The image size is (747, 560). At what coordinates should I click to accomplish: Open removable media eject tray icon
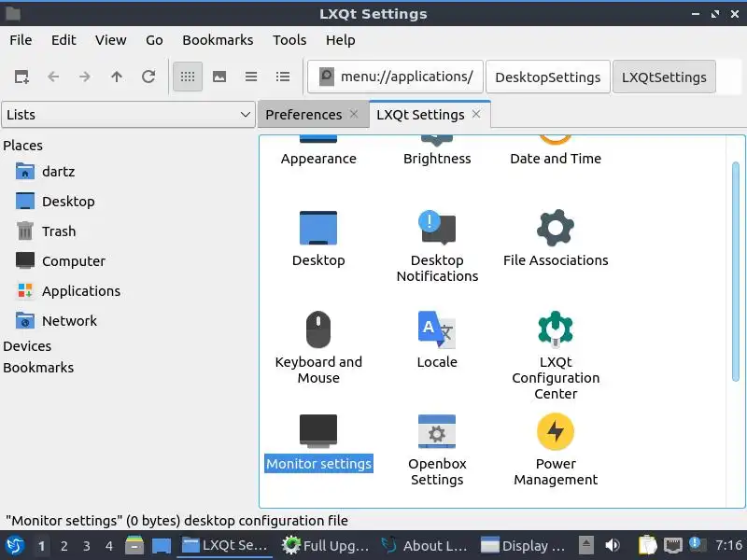pos(586,544)
